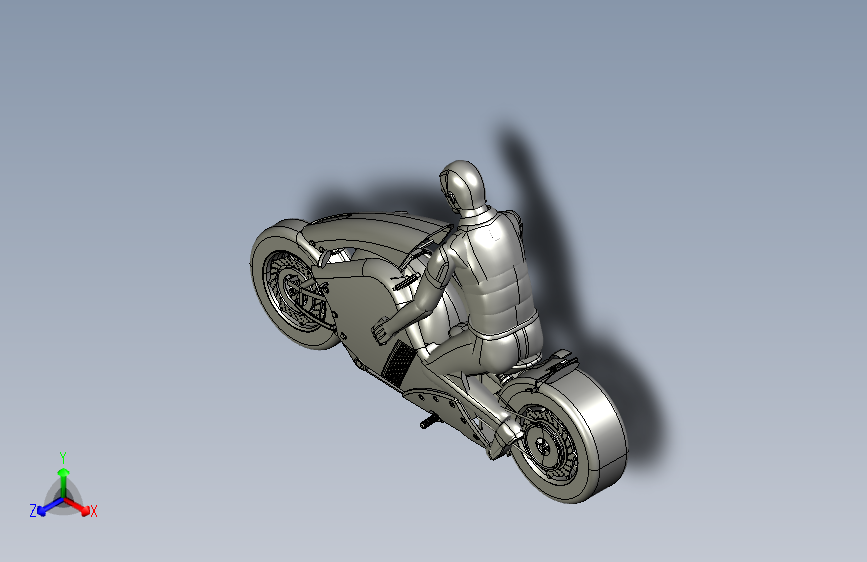Click the red X axis arrow of triad
867x562 pixels.
tap(77, 506)
